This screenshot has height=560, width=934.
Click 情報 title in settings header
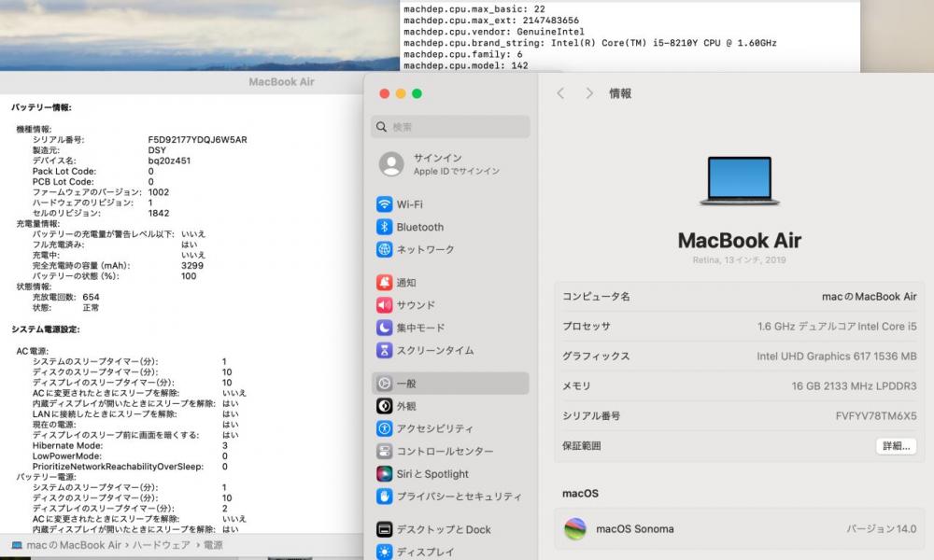pyautogui.click(x=619, y=93)
